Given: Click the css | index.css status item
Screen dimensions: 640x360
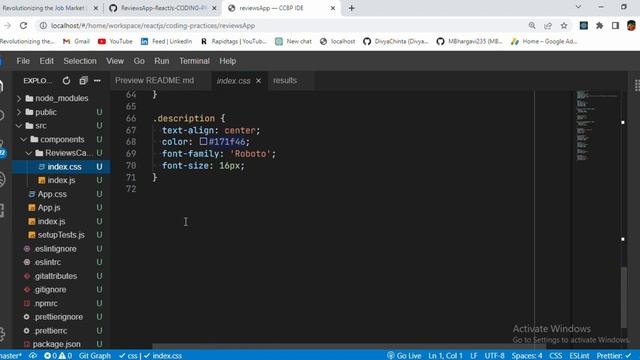Looking at the screenshot, I should (x=150, y=356).
